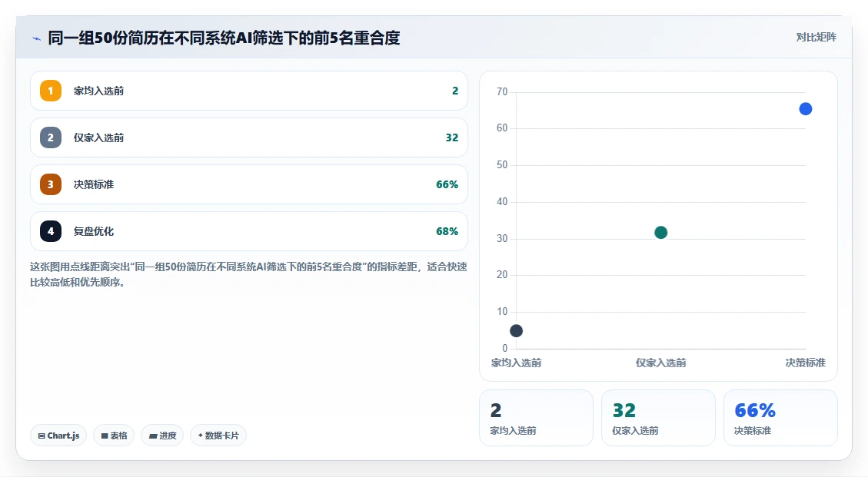Click the value 32 in 仅家入选前 list row
The width and height of the screenshot is (868, 477).
pyautogui.click(x=452, y=137)
